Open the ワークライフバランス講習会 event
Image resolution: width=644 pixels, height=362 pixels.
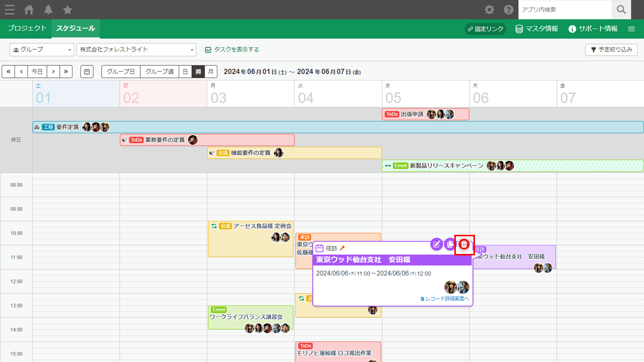tap(251, 318)
